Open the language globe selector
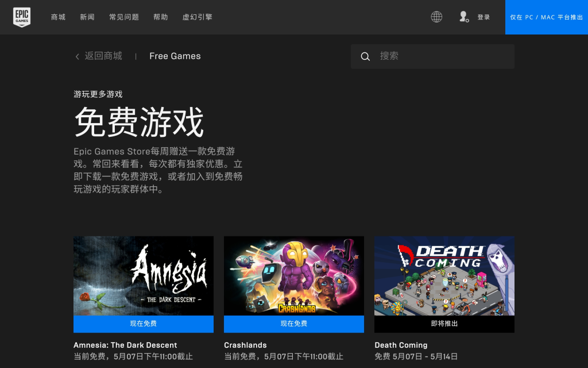The image size is (588, 368). pos(436,17)
